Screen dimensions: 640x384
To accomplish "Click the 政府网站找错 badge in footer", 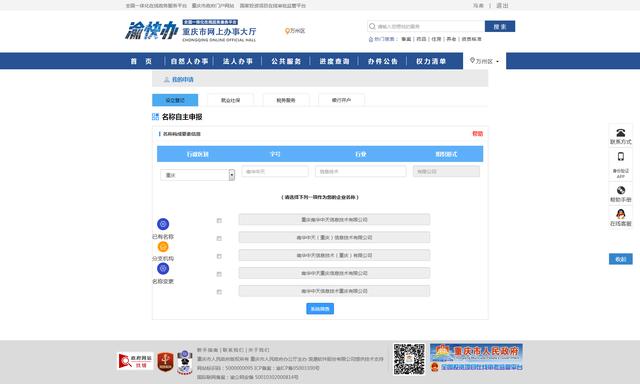I will pos(135,361).
